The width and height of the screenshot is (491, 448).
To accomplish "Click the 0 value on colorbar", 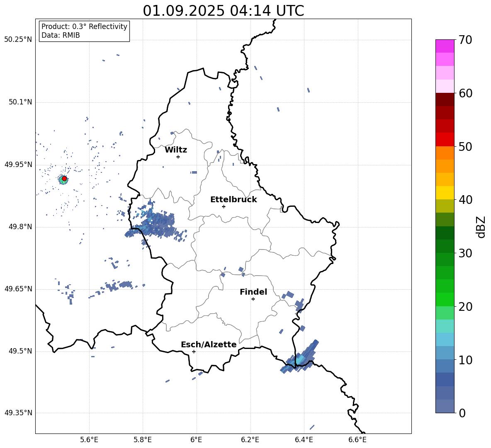I will click(x=462, y=413).
